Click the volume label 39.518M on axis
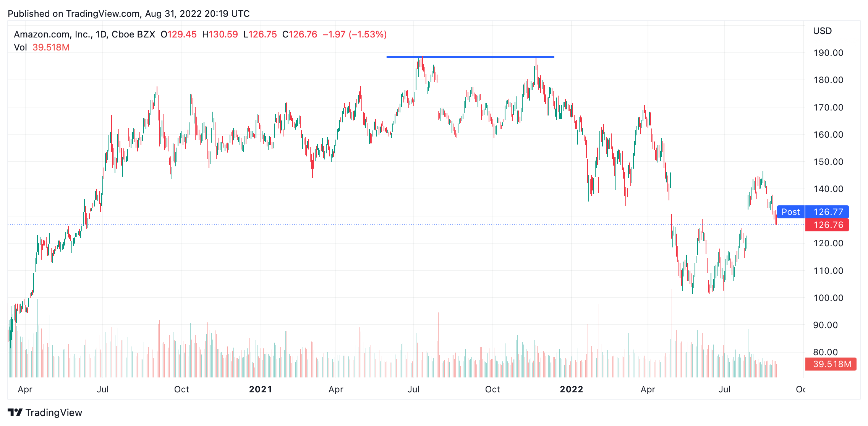This screenshot has width=868, height=426. pyautogui.click(x=831, y=364)
